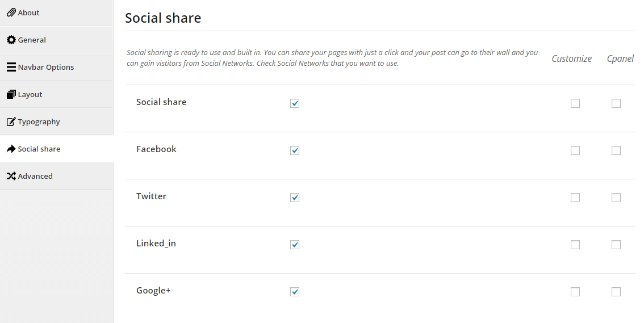
Task: Click the Advanced shuffle icon
Action: (11, 176)
